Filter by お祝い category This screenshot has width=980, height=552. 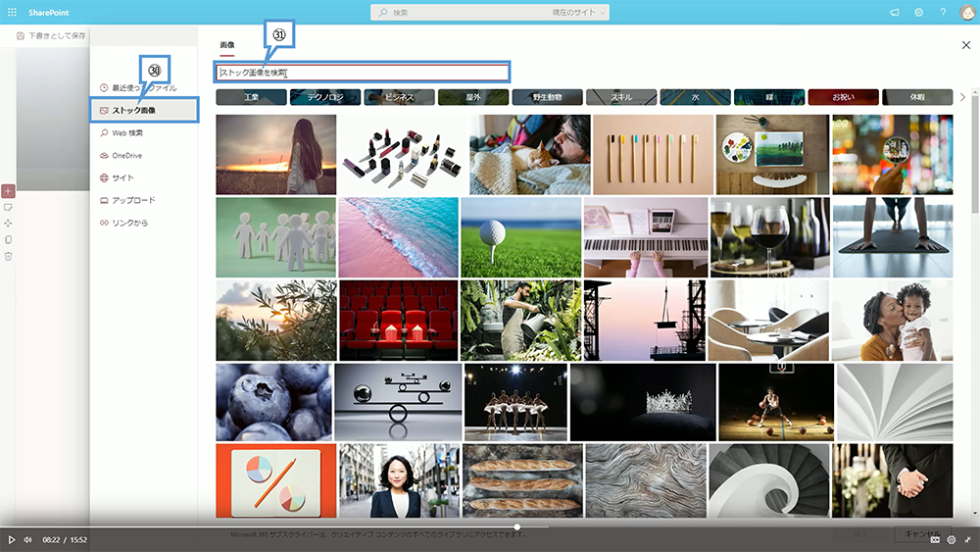point(843,97)
